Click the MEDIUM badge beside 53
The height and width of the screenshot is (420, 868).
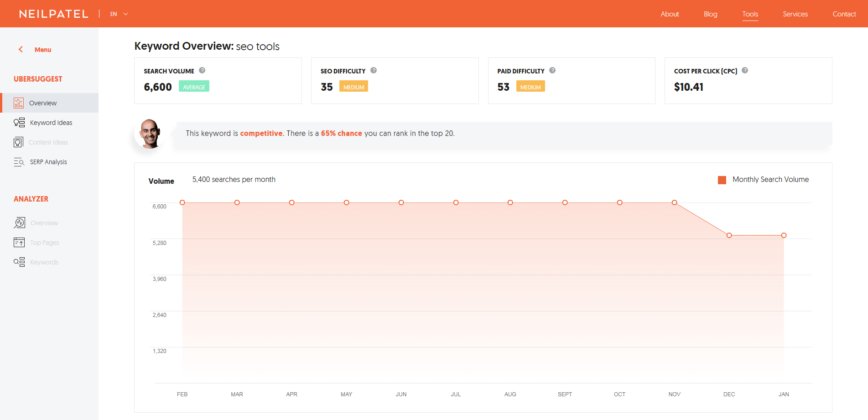point(530,86)
